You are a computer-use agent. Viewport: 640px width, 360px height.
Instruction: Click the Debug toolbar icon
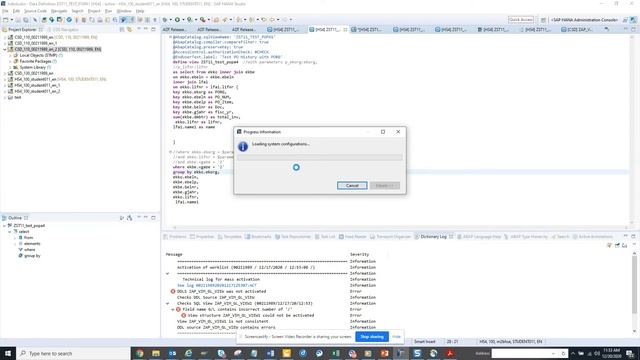[x=165, y=20]
